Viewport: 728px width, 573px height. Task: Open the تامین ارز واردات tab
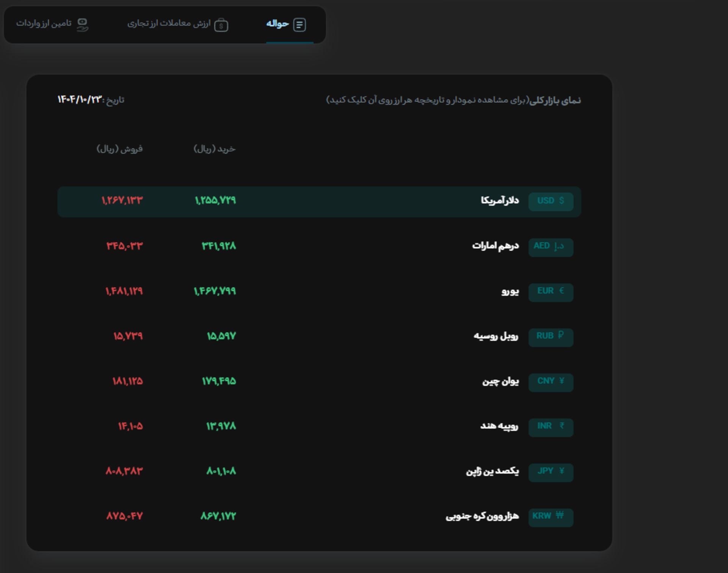point(44,24)
